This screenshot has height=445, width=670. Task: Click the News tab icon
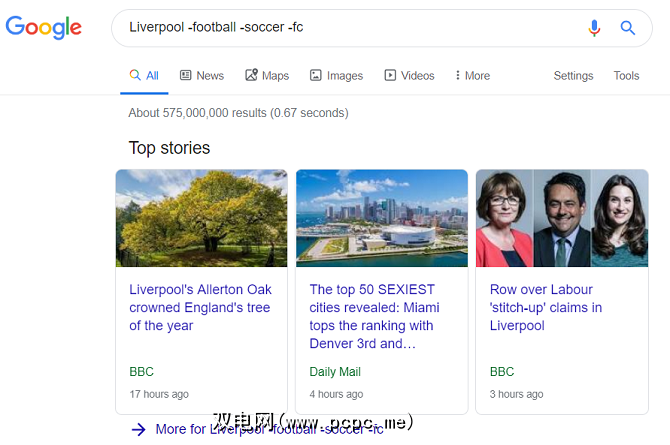tap(185, 75)
